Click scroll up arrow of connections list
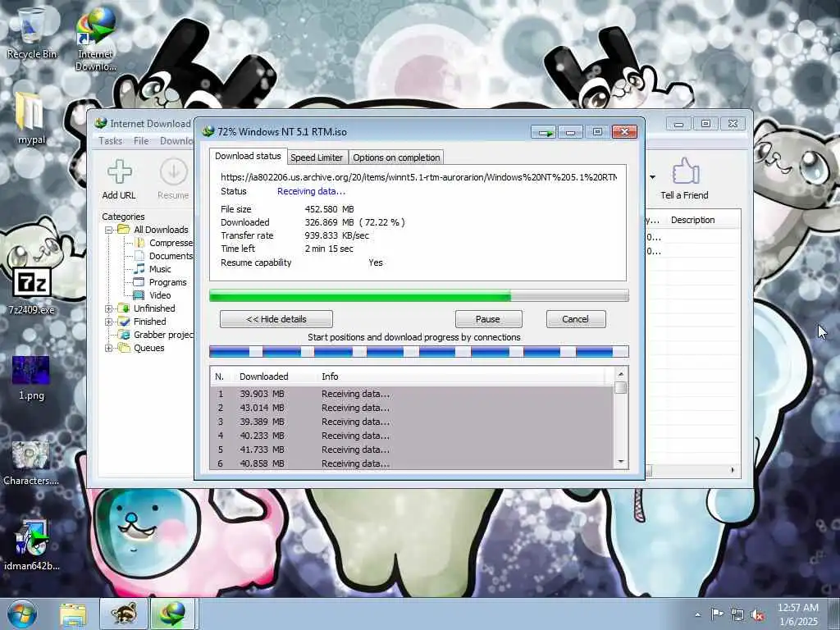This screenshot has width=840, height=630. click(x=621, y=374)
